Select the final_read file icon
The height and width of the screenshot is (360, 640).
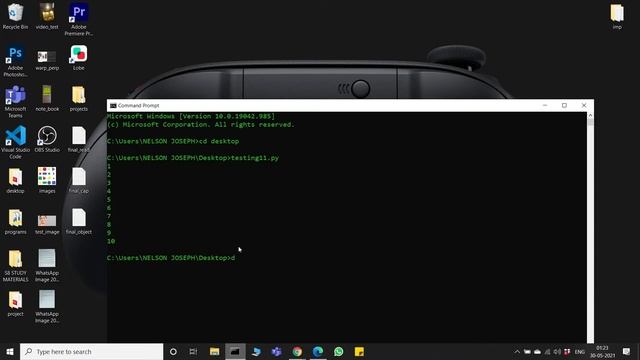[78, 139]
